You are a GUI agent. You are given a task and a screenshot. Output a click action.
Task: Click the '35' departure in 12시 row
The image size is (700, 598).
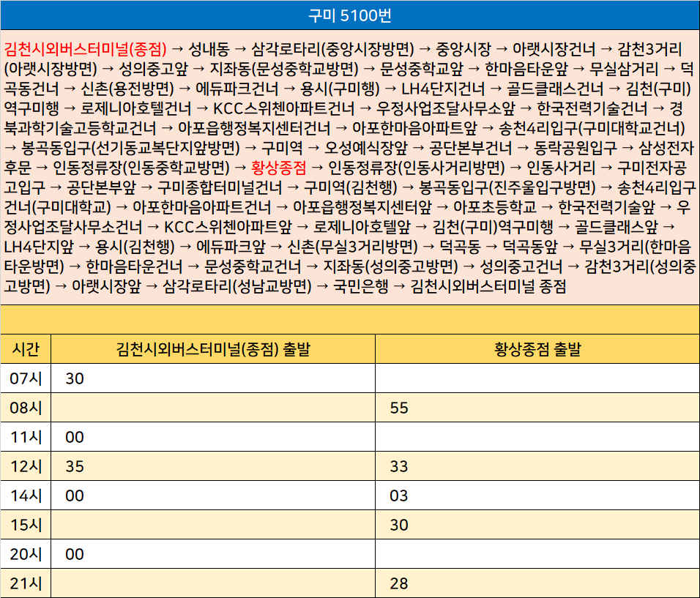(75, 466)
